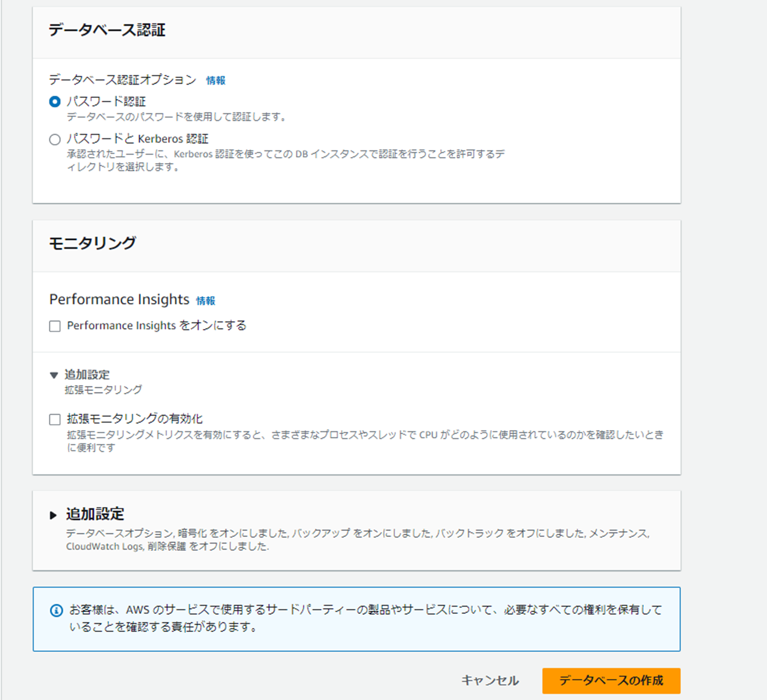Select the パスワード認証 radio button
Screen dimensions: 767x700
pos(55,102)
